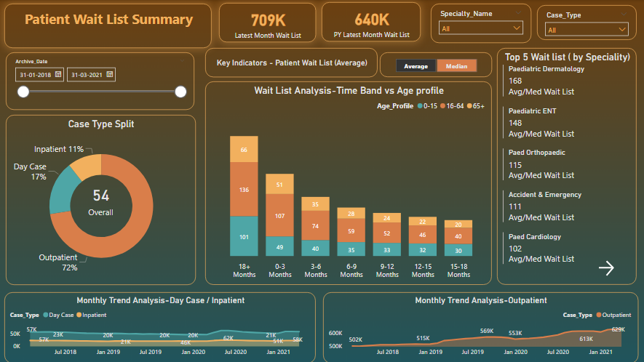Click the Outpatient trend legend marker

click(x=599, y=315)
